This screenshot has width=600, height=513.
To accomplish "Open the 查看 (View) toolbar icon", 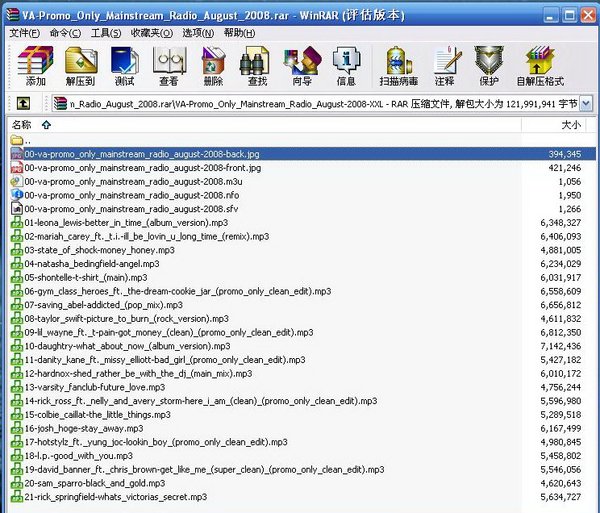I will 169,60.
